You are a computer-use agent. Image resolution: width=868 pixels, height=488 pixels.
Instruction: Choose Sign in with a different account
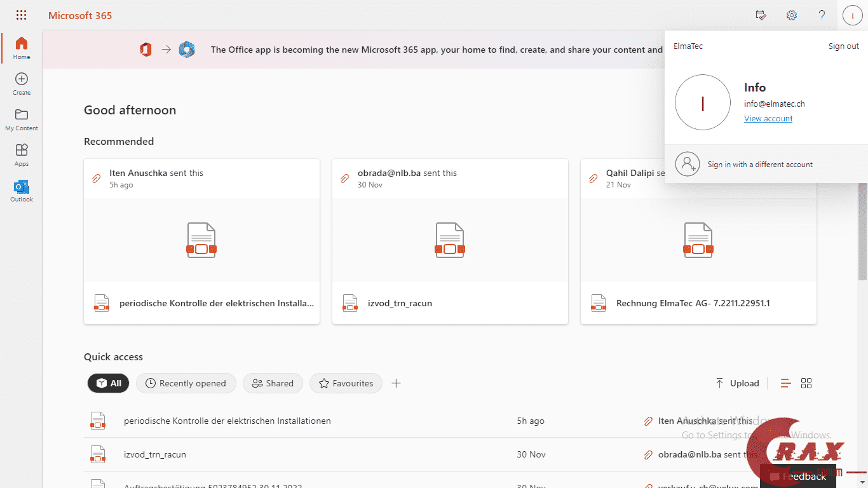(760, 164)
